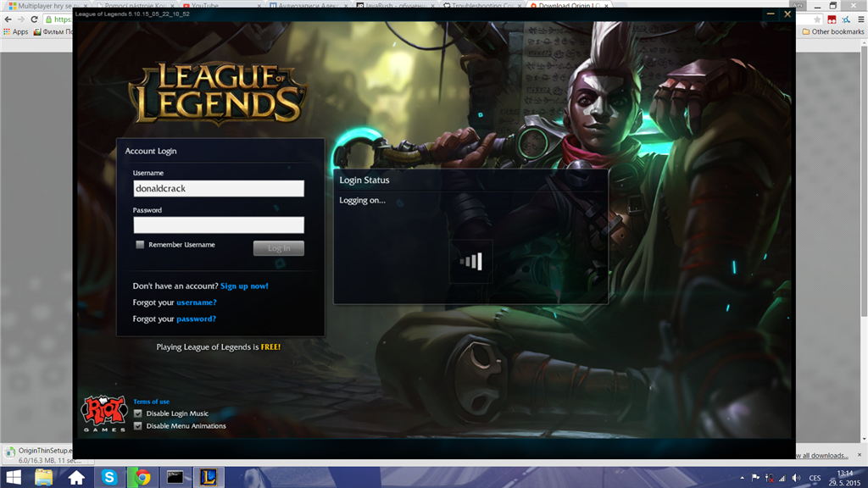The image size is (868, 488).
Task: Focus the Password input field
Action: [x=218, y=225]
